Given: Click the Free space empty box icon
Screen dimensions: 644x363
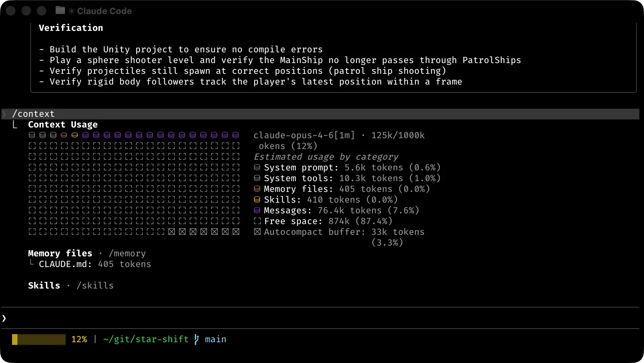Looking at the screenshot, I should (257, 221).
